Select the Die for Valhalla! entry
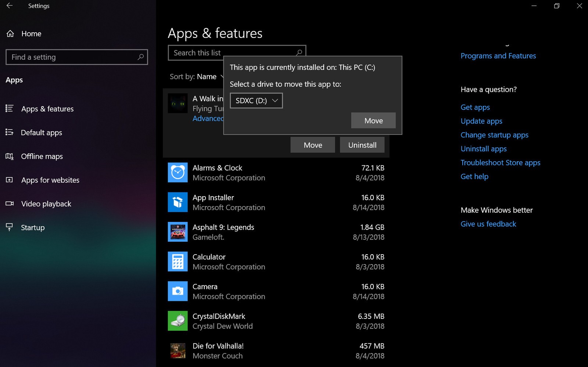This screenshot has height=367, width=588. pyautogui.click(x=276, y=351)
